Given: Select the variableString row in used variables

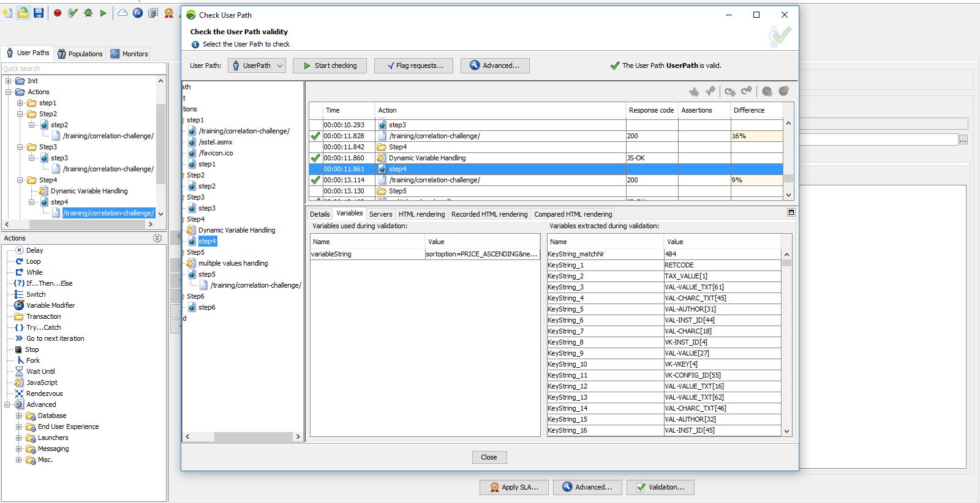Looking at the screenshot, I should click(x=424, y=254).
